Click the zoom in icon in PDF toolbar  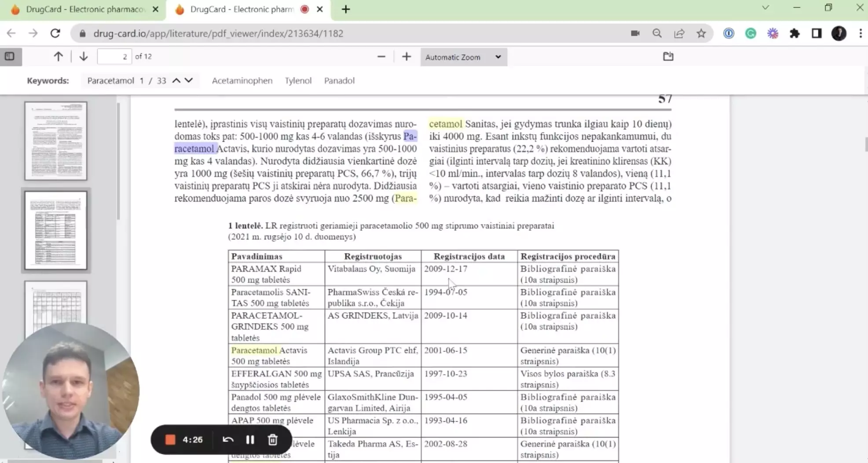(406, 56)
